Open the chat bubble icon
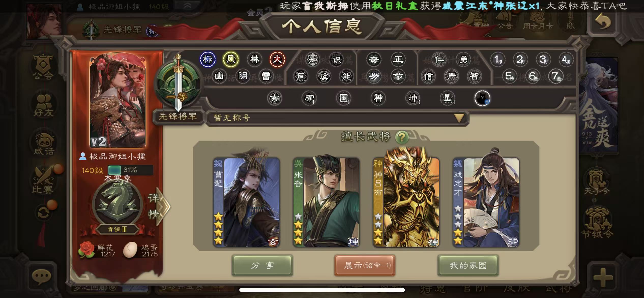The image size is (644, 298). (x=41, y=276)
